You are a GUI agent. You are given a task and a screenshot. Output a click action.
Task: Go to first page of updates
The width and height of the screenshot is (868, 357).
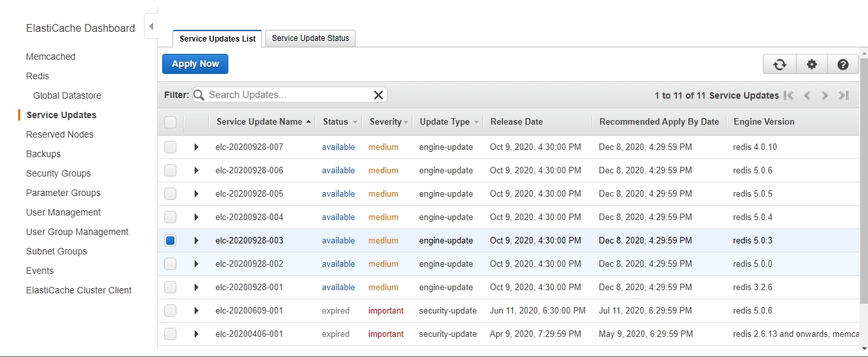(788, 95)
